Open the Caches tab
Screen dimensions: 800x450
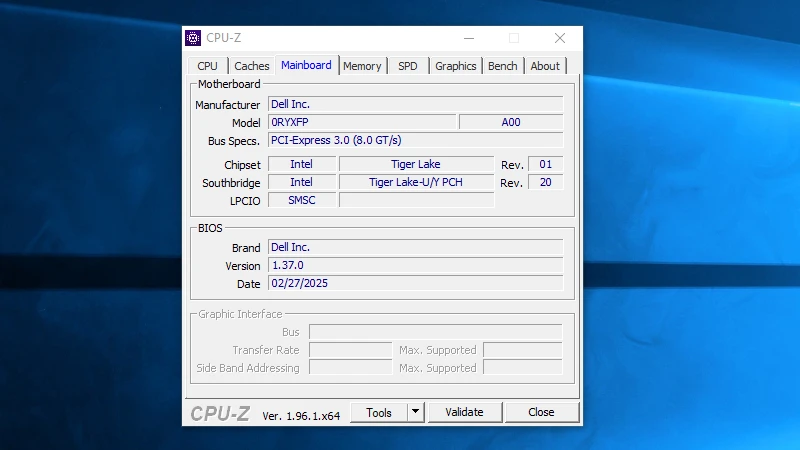[252, 66]
